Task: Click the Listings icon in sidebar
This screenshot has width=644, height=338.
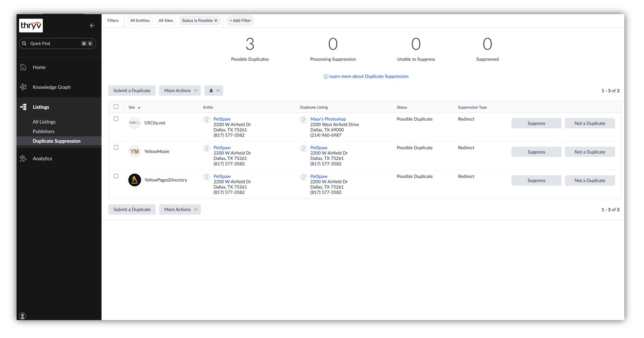Action: 23,107
